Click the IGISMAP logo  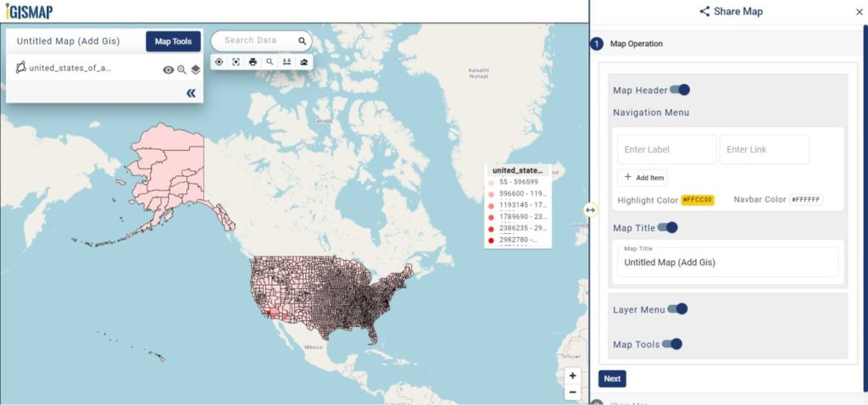(x=30, y=11)
